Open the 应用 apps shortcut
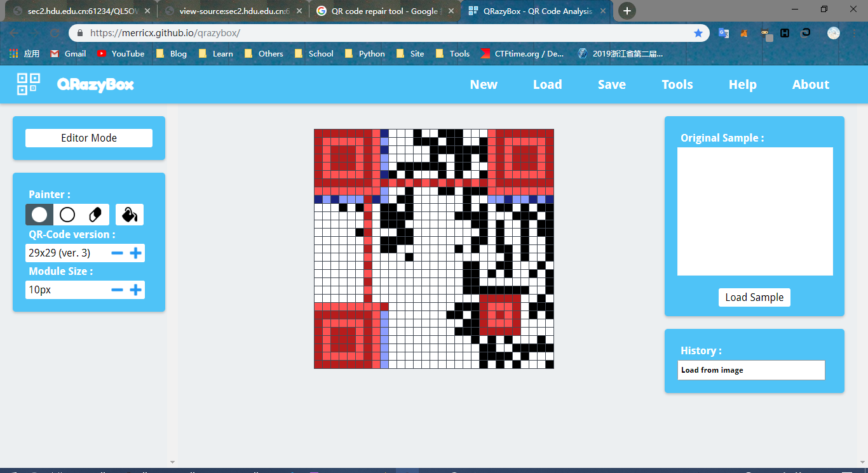868x473 pixels. tap(24, 54)
